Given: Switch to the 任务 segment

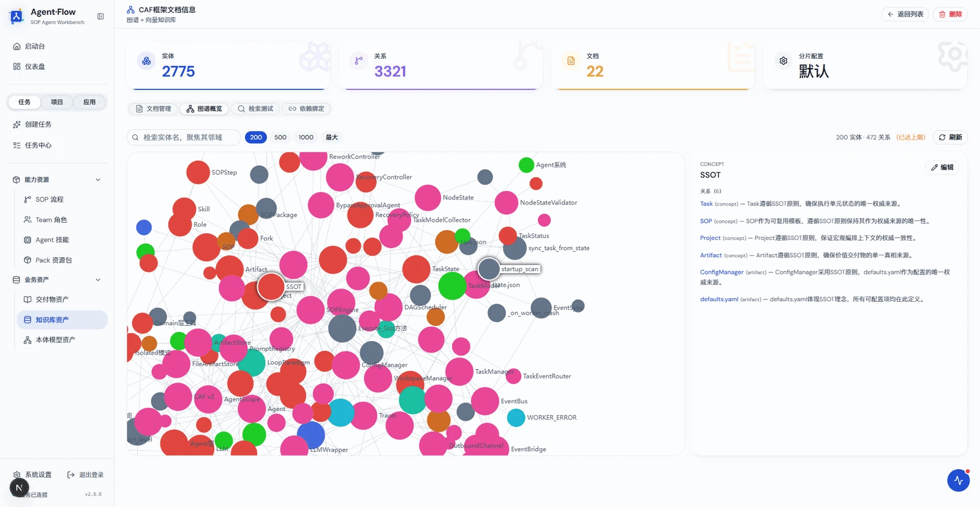Looking at the screenshot, I should 24,102.
